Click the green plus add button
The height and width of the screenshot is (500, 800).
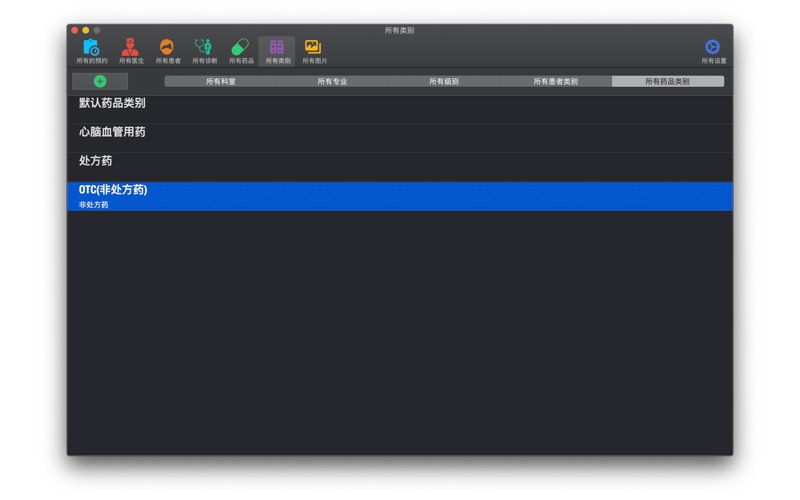tap(100, 81)
